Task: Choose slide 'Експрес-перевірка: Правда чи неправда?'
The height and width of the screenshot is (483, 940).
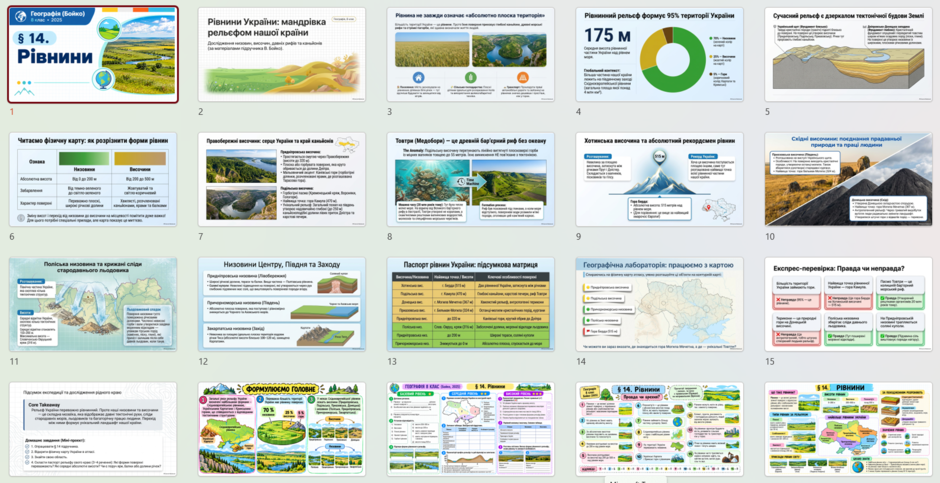Action: pyautogui.click(x=848, y=304)
